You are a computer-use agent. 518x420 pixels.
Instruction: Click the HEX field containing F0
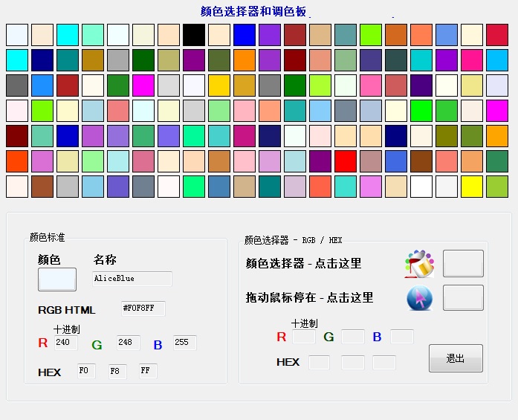click(x=86, y=371)
